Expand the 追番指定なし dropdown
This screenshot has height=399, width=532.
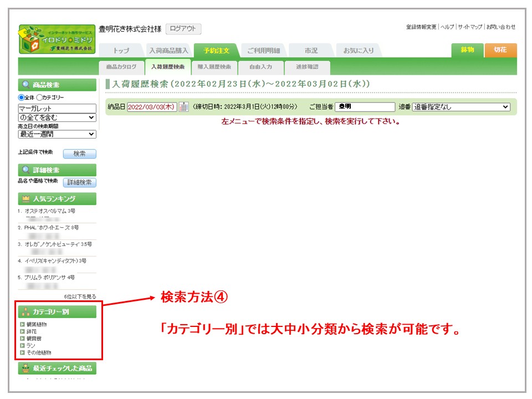click(461, 107)
